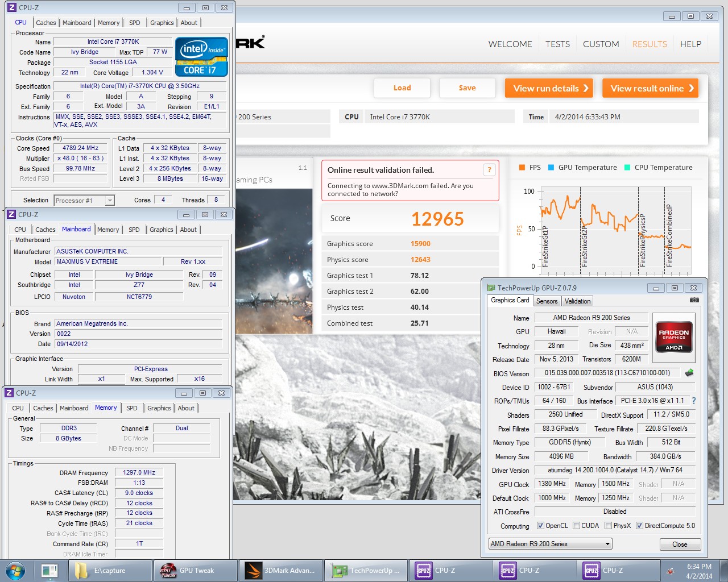
Task: Click the 3DMark Time value 4/2/2014 6:33:43 PM
Action: (x=588, y=117)
